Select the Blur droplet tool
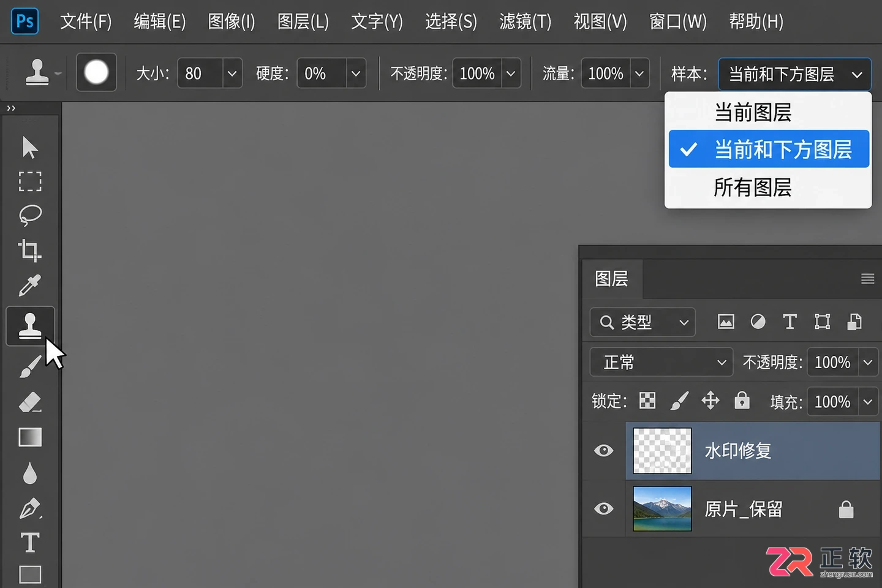This screenshot has height=588, width=882. (30, 473)
